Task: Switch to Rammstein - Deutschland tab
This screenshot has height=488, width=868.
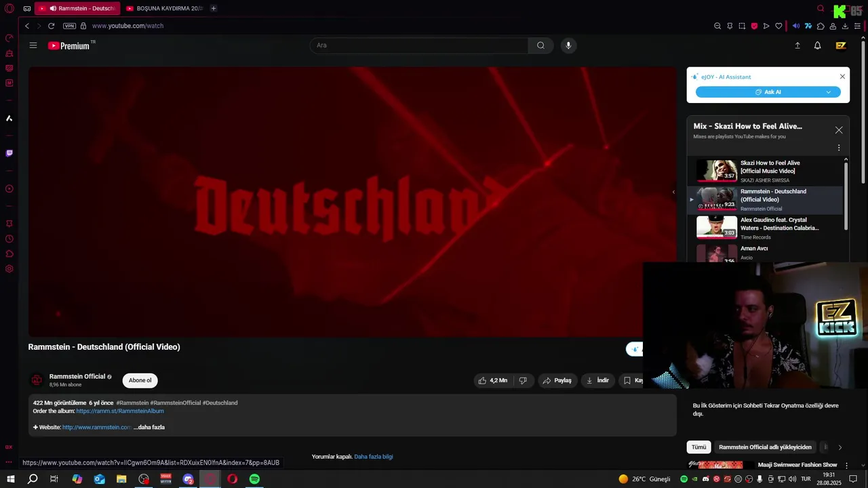Action: point(77,9)
